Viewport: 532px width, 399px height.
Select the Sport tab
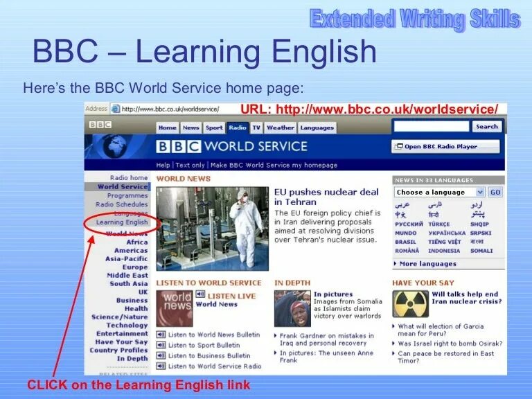click(x=214, y=128)
